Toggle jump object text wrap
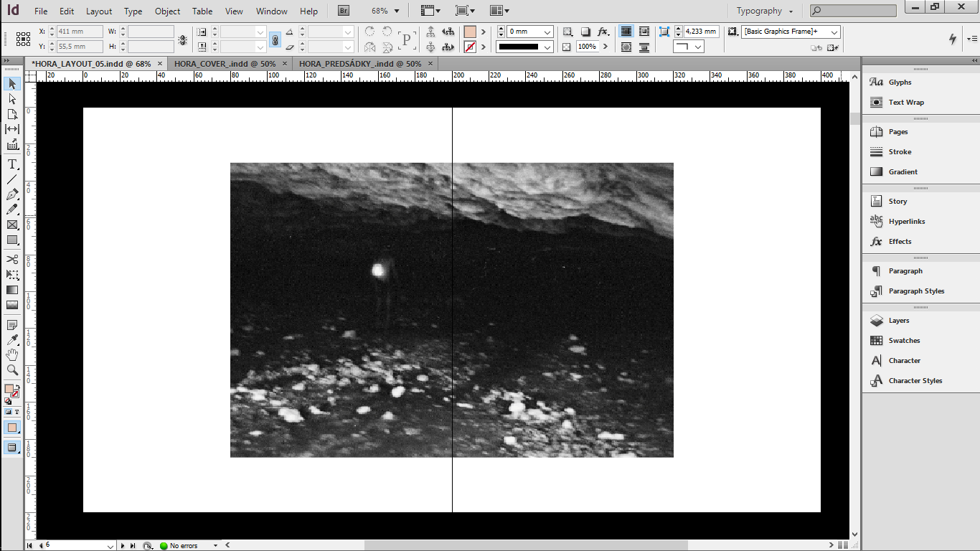The image size is (980, 551). tap(644, 47)
